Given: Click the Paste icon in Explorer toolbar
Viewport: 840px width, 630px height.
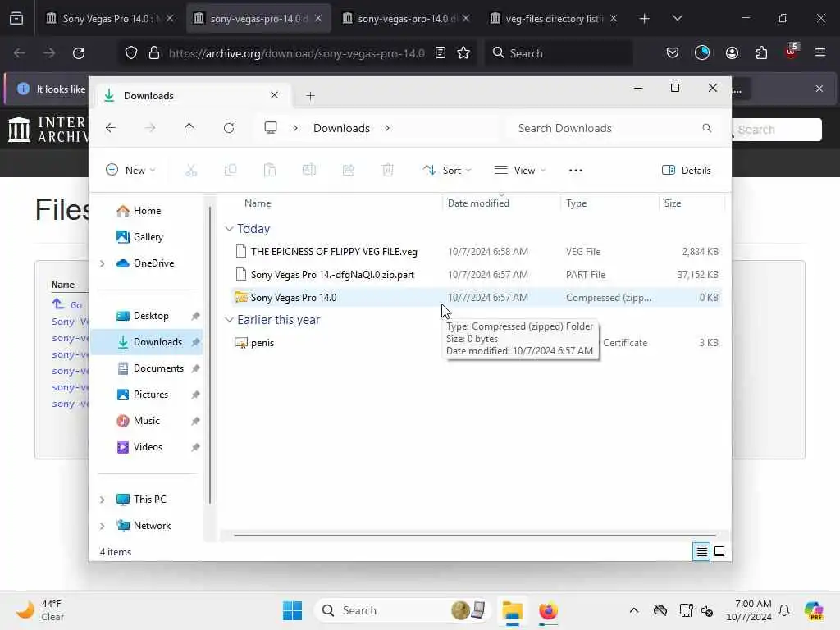Looking at the screenshot, I should coord(270,171).
